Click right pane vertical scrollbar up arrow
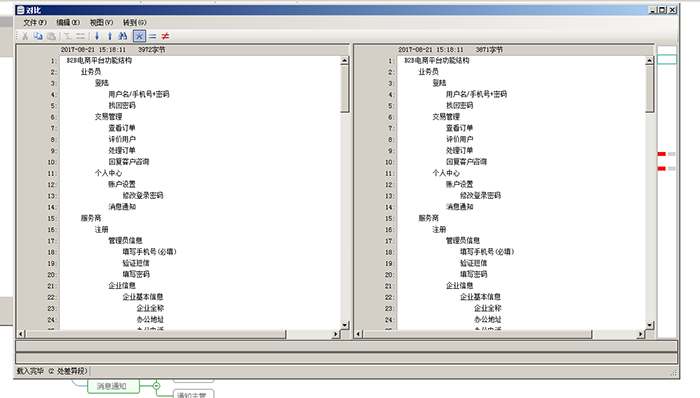This screenshot has width=700, height=398. click(650, 60)
